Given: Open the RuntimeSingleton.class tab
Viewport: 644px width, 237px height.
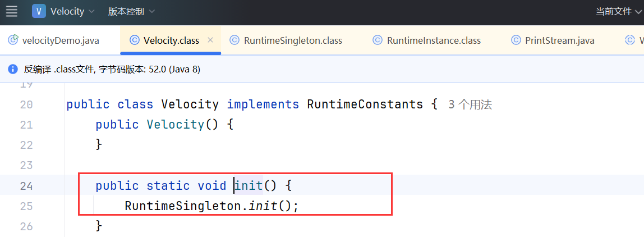Looking at the screenshot, I should click(x=293, y=40).
